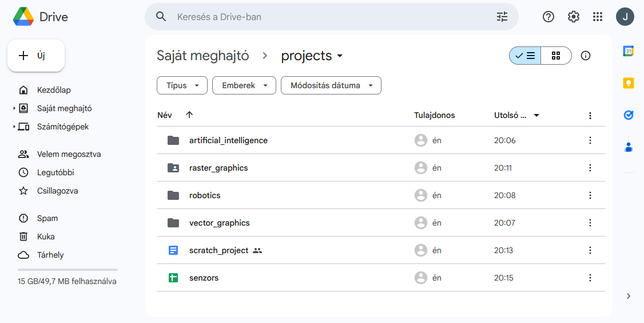Expand Saját meghajtó tree in sidebar
Viewport: 644px width, 323px height.
click(x=14, y=108)
